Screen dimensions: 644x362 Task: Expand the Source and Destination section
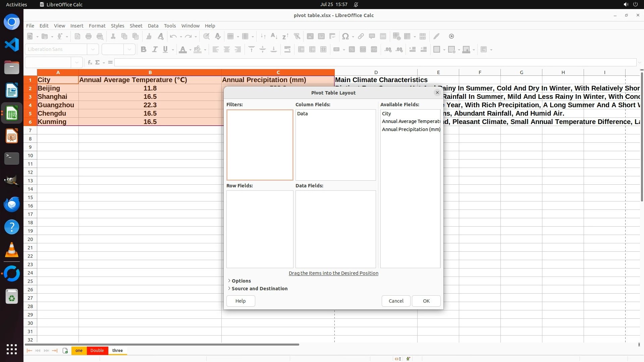click(x=259, y=289)
